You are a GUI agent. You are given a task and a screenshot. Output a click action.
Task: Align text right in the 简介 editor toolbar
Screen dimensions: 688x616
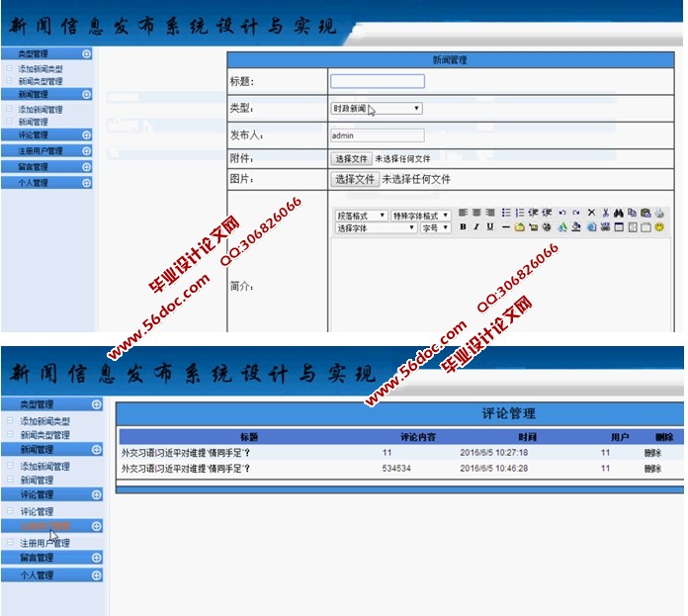[490, 213]
